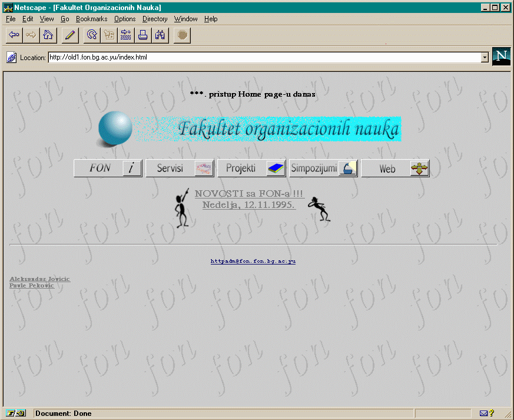The image size is (514, 420).
Task: Open the Servisi page button
Action: 180,168
